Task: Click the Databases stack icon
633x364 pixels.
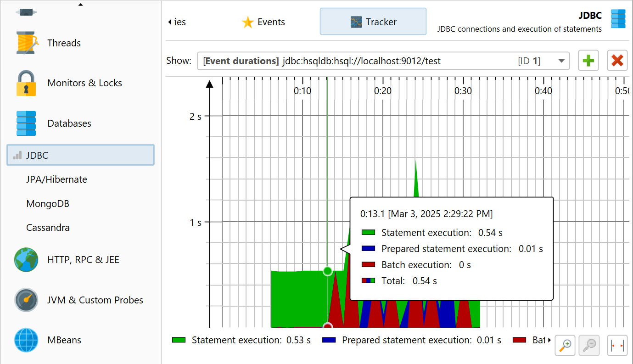Action: coord(26,123)
